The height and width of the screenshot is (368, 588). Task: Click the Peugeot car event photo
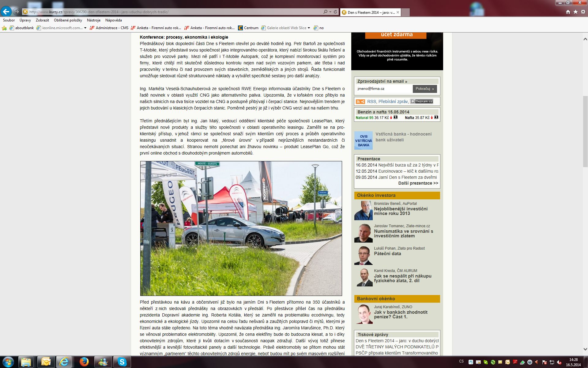click(x=241, y=228)
